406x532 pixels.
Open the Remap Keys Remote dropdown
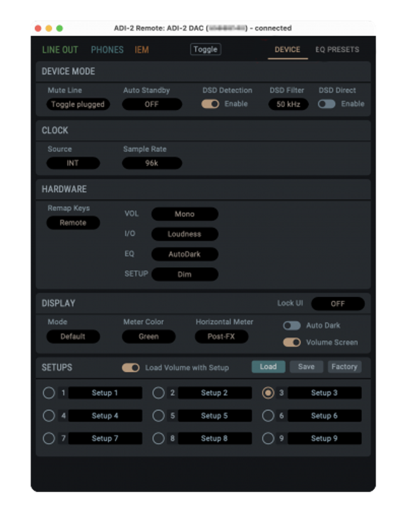coord(73,223)
